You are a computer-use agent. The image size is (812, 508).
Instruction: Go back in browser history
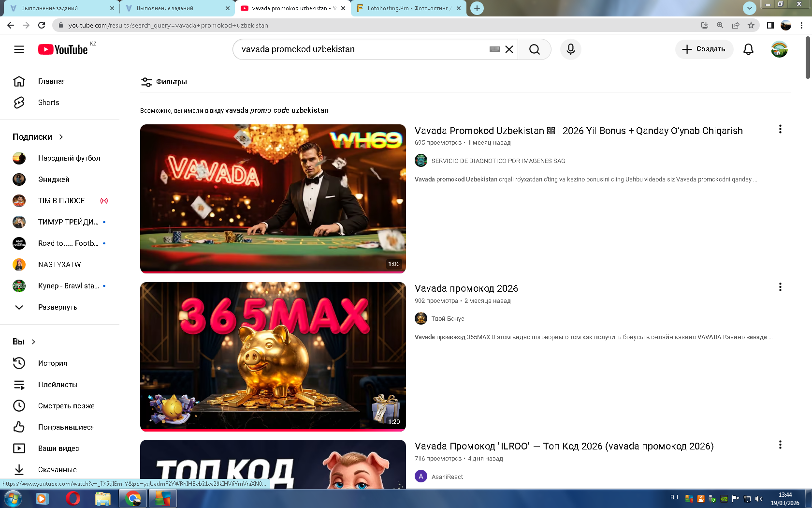[11, 25]
